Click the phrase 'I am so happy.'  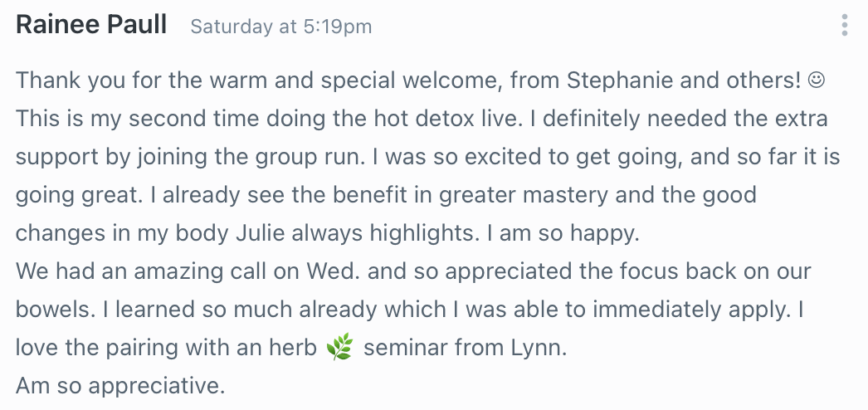(x=563, y=233)
